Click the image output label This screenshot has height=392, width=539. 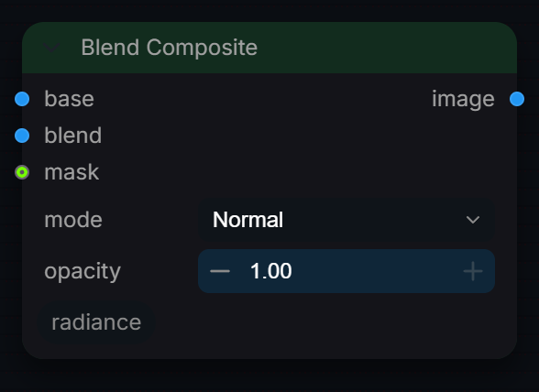[x=463, y=100]
